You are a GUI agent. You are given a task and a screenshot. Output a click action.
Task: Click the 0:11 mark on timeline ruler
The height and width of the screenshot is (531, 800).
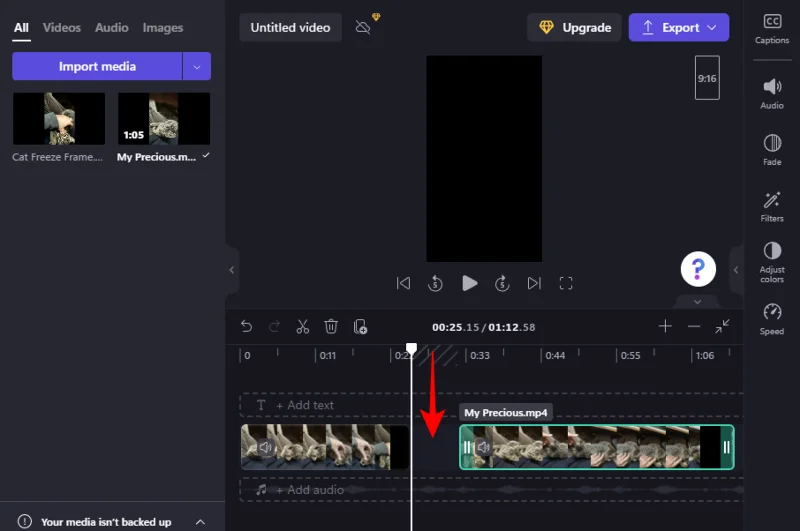[328, 356]
